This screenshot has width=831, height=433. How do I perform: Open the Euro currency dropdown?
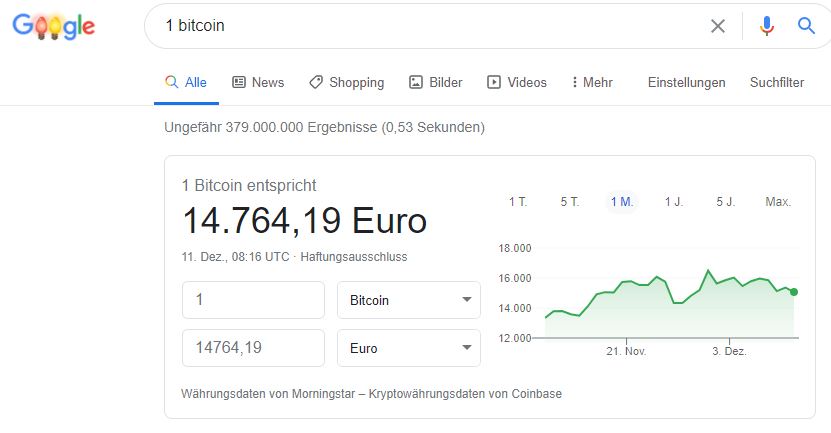point(410,348)
